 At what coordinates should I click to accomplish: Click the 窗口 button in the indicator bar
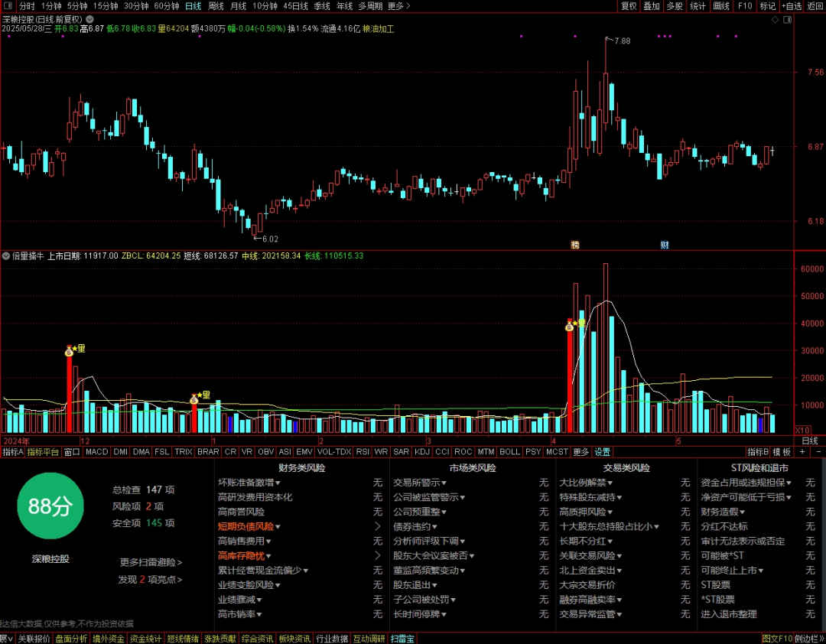[72, 452]
